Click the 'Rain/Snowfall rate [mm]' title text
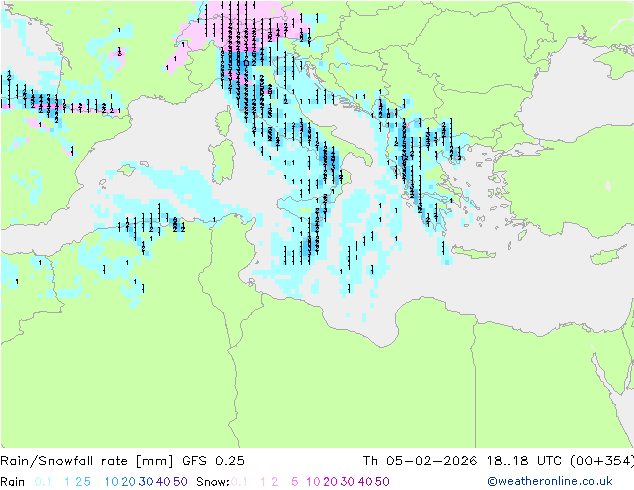This screenshot has width=634, height=490. [x=87, y=461]
